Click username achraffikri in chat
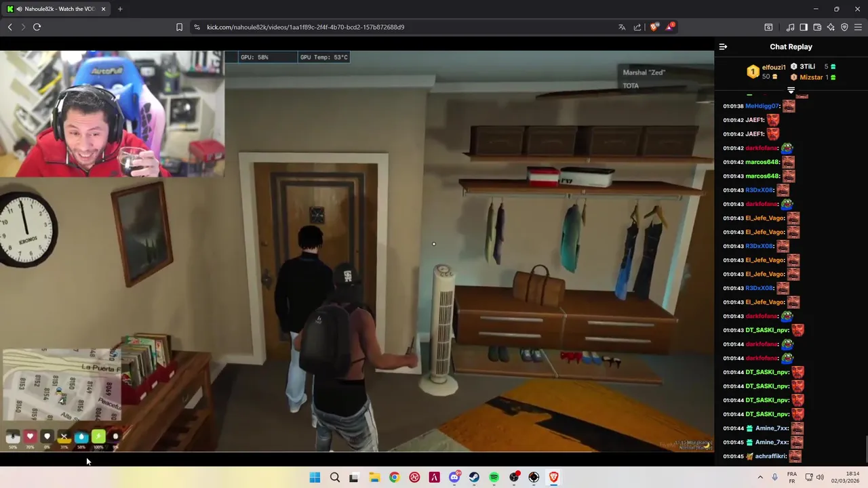The height and width of the screenshot is (488, 868). tap(770, 456)
